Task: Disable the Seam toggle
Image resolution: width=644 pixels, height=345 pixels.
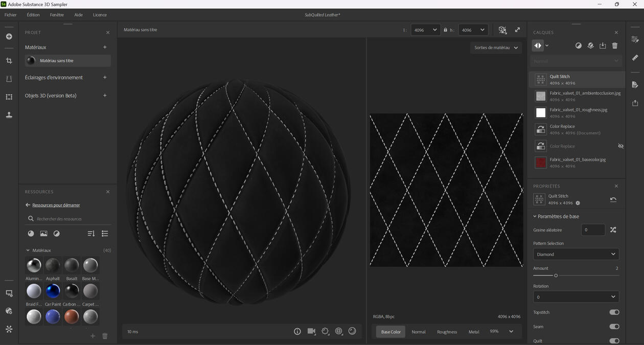Action: 613,326
